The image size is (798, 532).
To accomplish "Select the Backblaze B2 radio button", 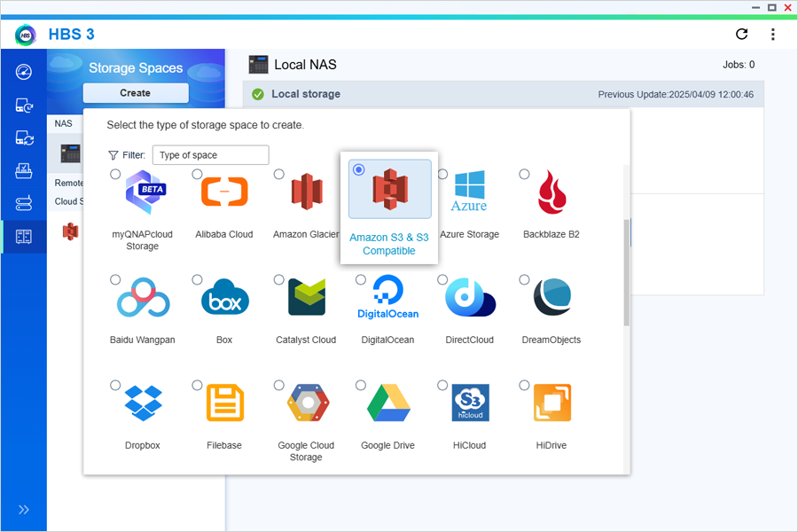I will (x=524, y=174).
